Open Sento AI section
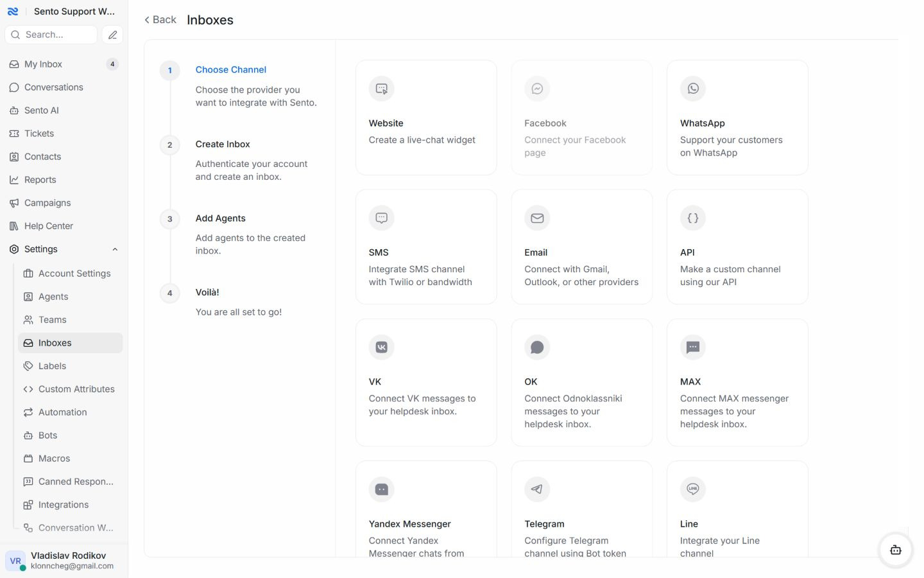924x578 pixels. [64, 110]
